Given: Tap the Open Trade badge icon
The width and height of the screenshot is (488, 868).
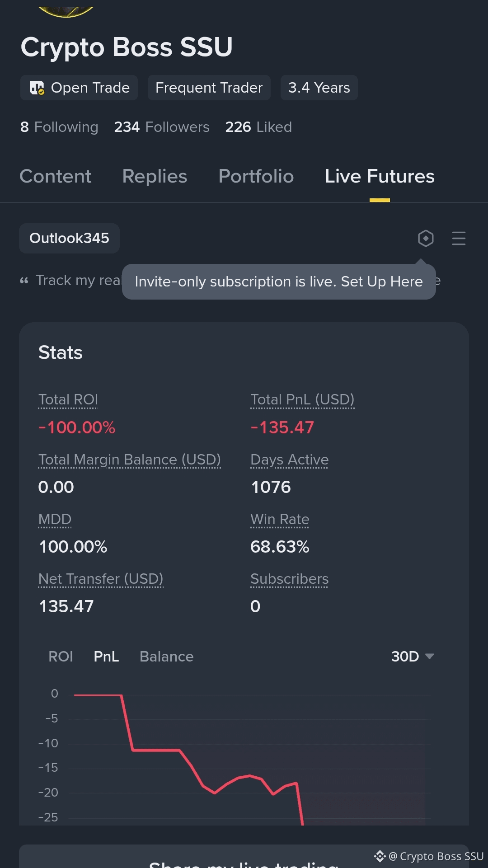Looking at the screenshot, I should (37, 88).
